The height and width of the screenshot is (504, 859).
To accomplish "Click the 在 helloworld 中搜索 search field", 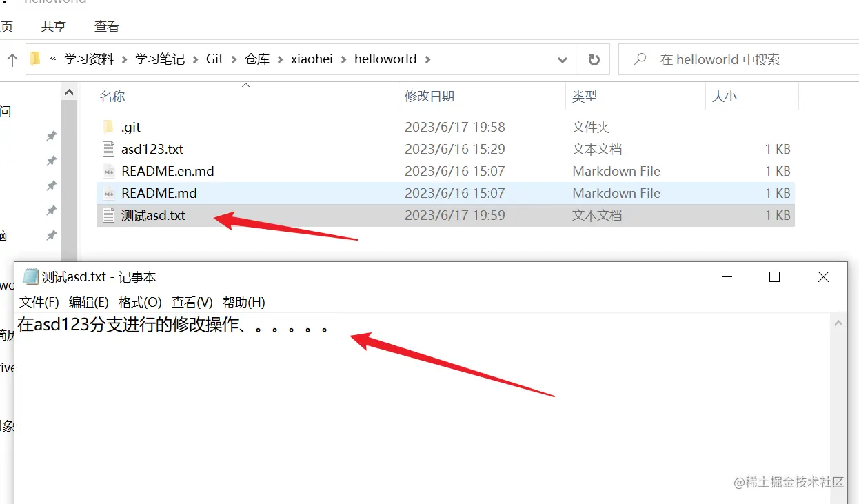I will click(x=739, y=60).
